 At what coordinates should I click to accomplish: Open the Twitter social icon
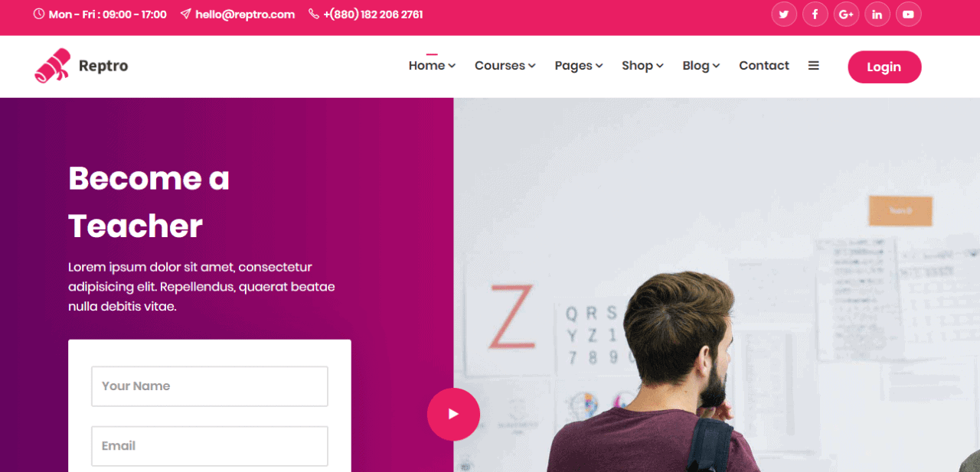(x=784, y=14)
